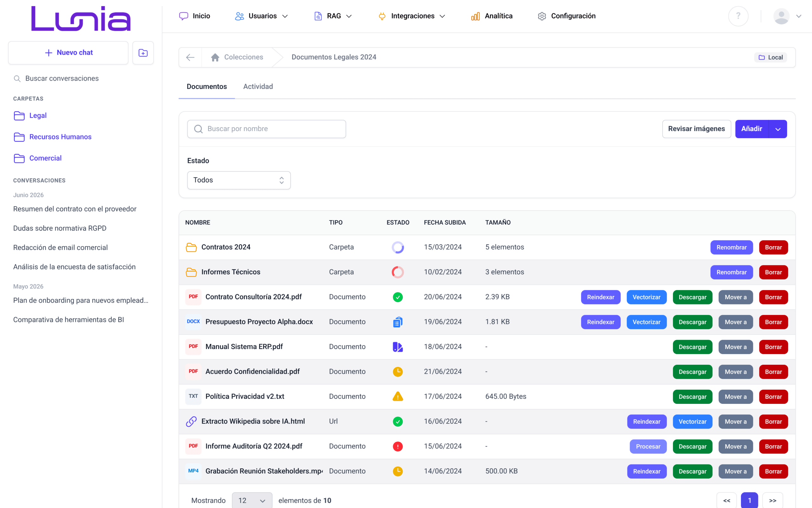Click Vectorizar for Extracto Wikipedia sobre IA.html

692,422
